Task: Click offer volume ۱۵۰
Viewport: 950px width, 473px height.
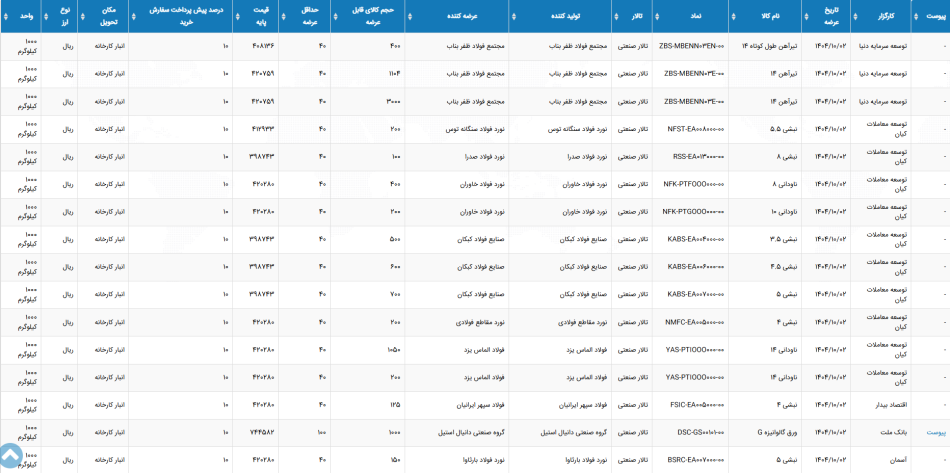Action: click(x=396, y=460)
